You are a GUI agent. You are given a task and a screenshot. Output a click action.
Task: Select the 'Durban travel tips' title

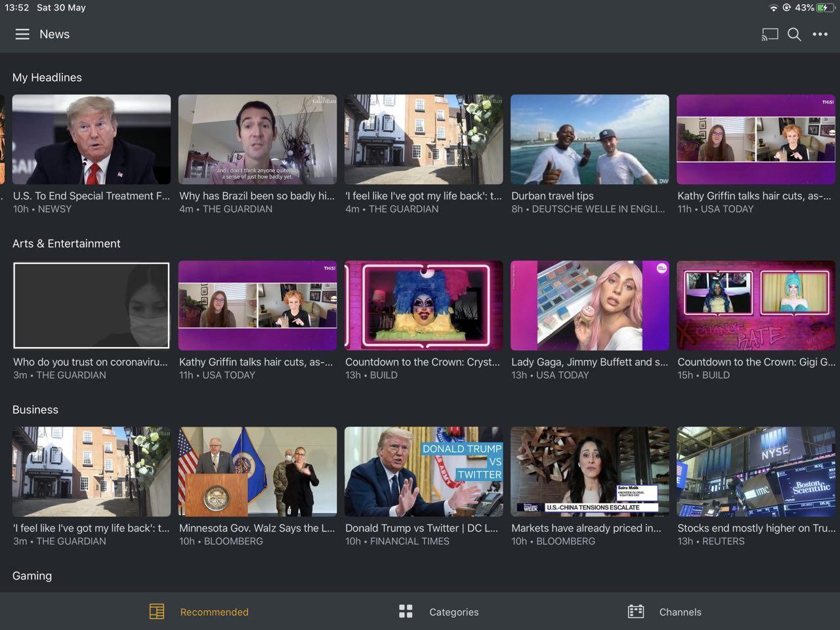click(553, 196)
